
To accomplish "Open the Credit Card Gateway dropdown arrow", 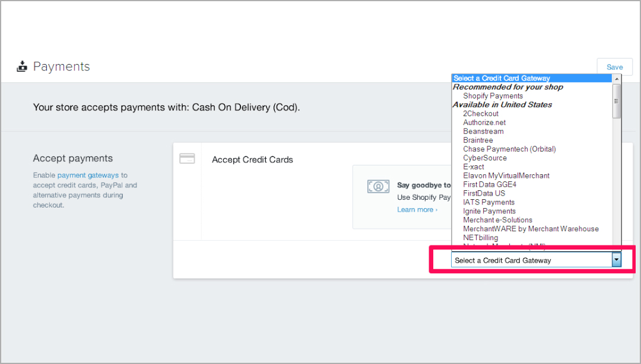I will [x=617, y=260].
